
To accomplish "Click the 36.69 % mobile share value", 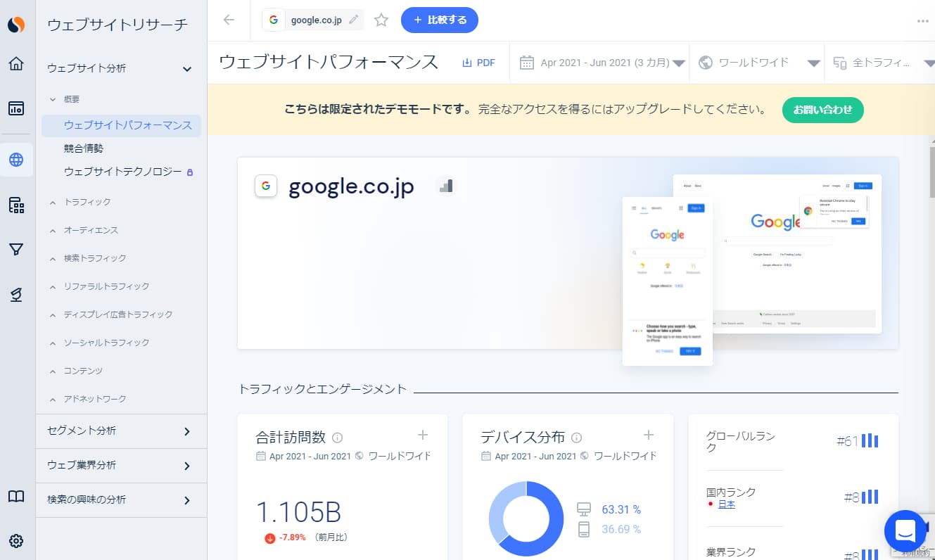I will [x=621, y=529].
